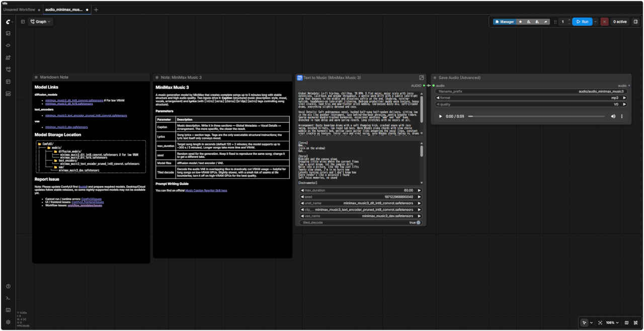
Task: Click the 0 active jobs button
Action: point(619,22)
